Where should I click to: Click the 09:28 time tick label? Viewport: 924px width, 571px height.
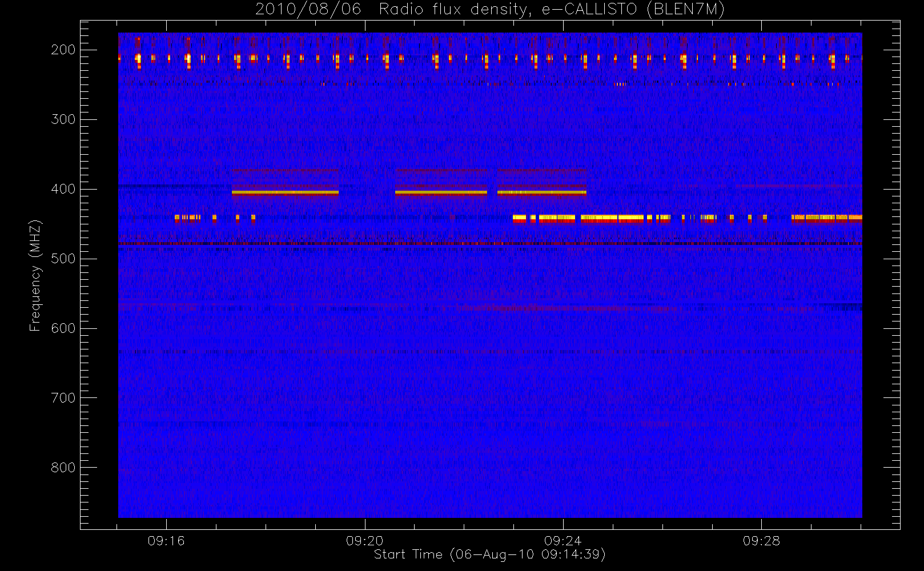click(761, 541)
